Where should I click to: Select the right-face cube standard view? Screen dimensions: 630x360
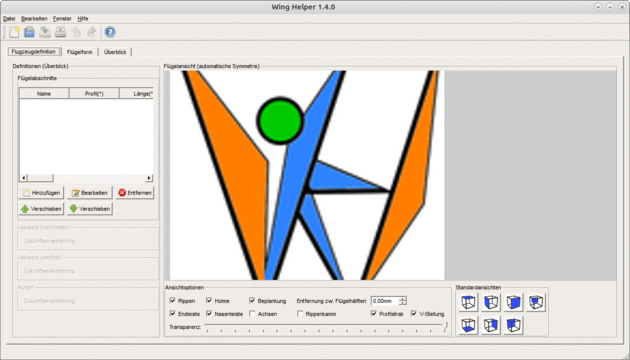491,325
